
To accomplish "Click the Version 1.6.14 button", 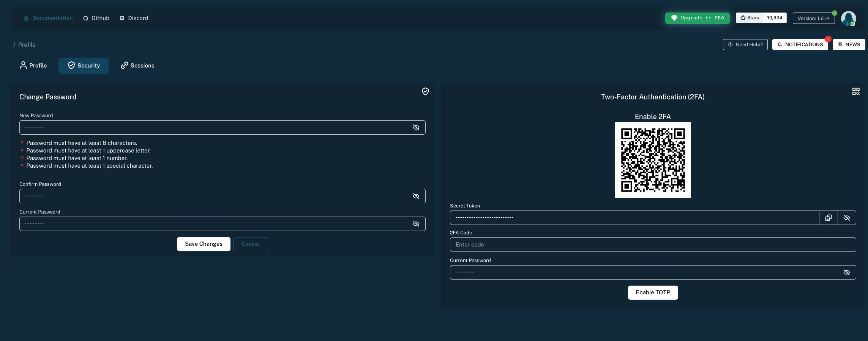I will point(814,18).
